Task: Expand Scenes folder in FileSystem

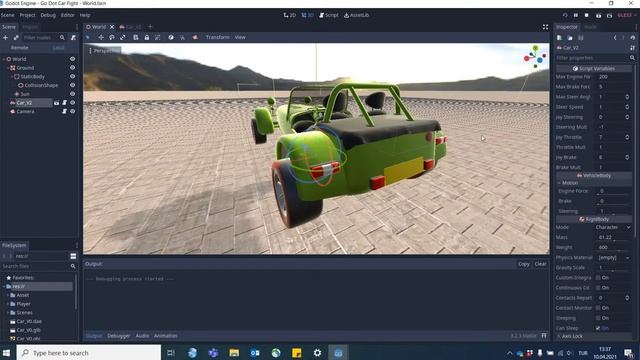Action: (8, 313)
